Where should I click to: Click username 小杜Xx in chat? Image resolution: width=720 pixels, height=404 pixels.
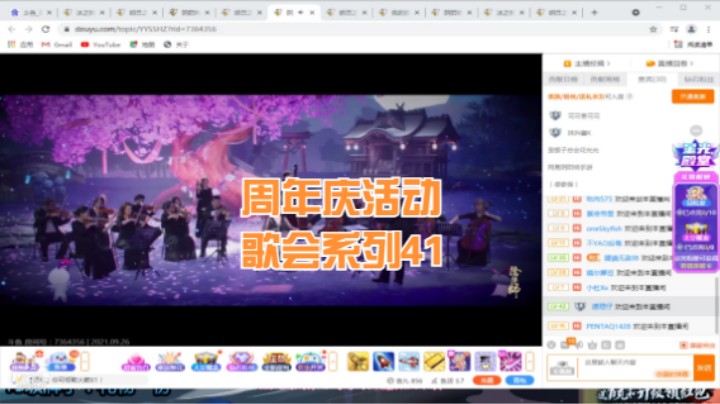597,287
